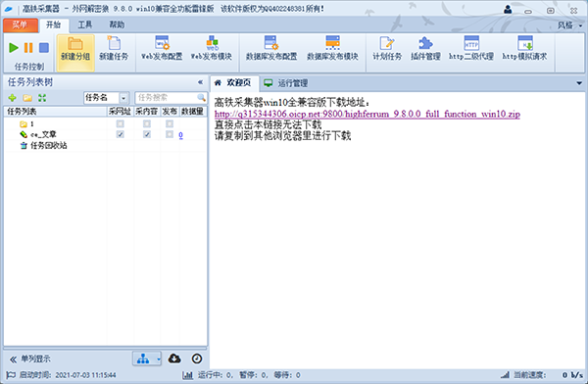
Task: Click the data count link 0 for 文章
Action: coord(180,135)
